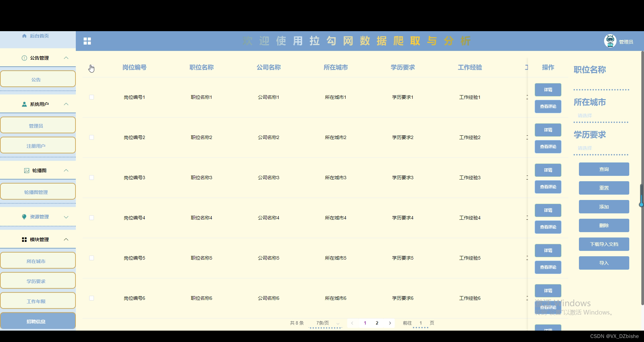
Task: Select the 招聘信息 sidebar menu item
Action: point(38,321)
